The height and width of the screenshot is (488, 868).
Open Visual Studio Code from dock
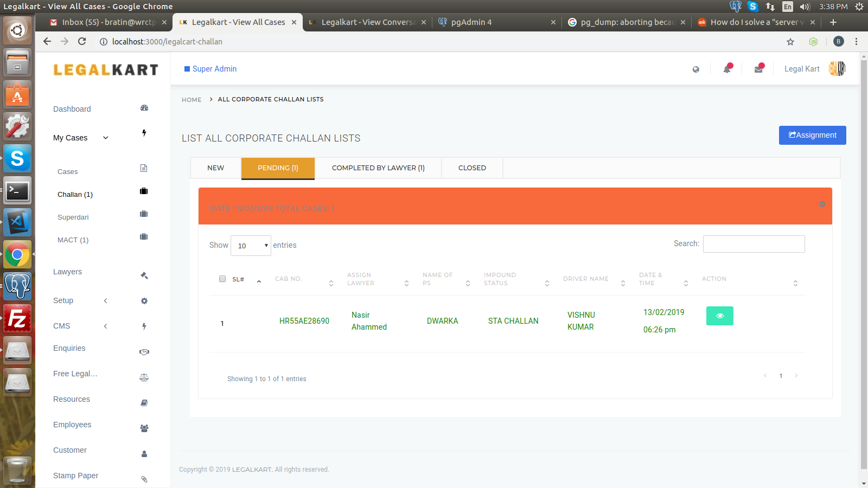17,222
